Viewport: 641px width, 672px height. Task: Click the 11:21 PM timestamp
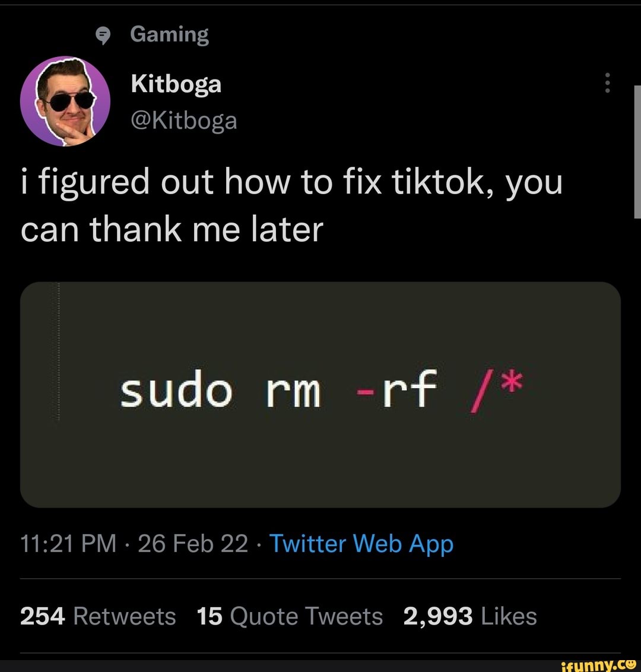67,543
